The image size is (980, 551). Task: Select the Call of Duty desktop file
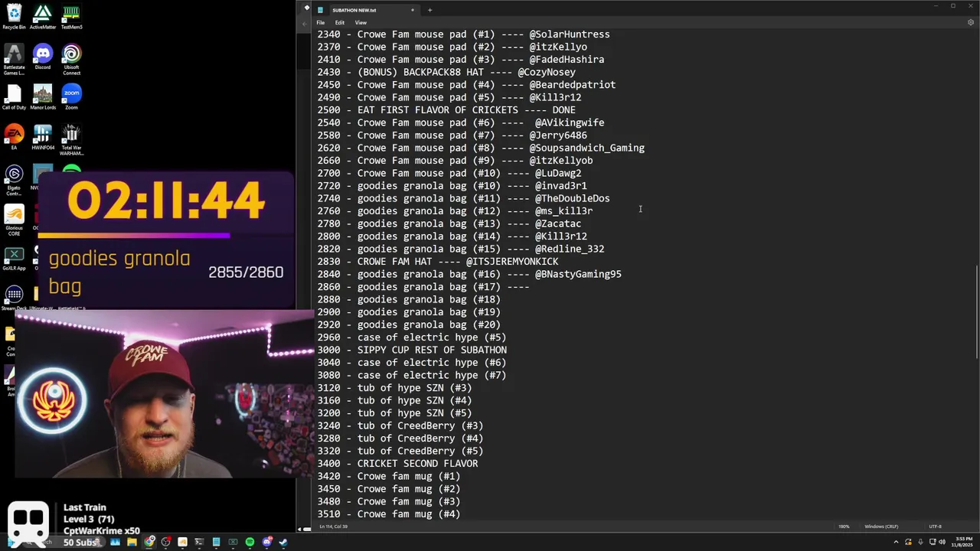point(14,96)
